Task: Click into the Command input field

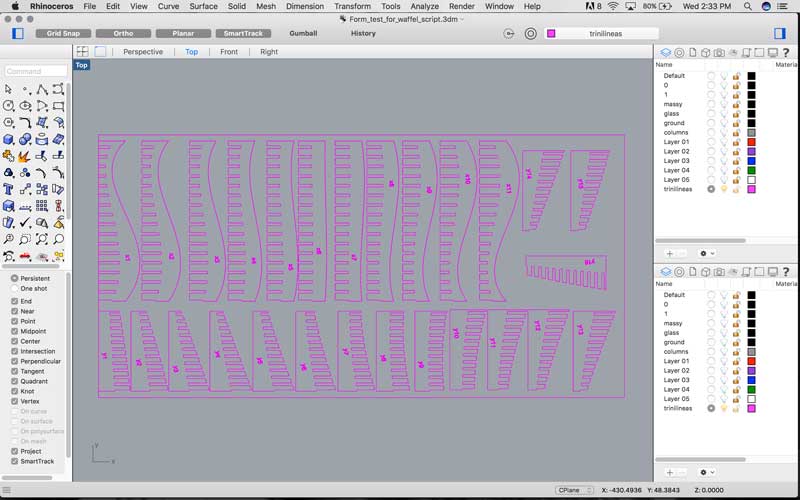Action: coord(36,71)
